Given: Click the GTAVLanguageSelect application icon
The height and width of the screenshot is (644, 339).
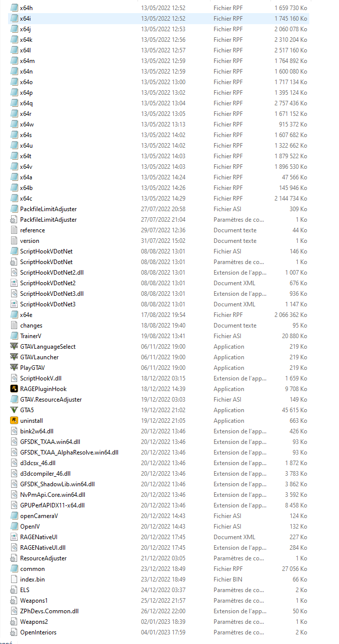Looking at the screenshot, I should (14, 346).
